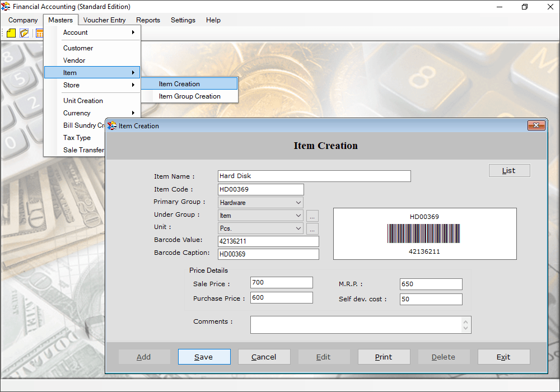Click the open folder toolbar icon
Image resolution: width=560 pixels, height=392 pixels.
(x=24, y=33)
